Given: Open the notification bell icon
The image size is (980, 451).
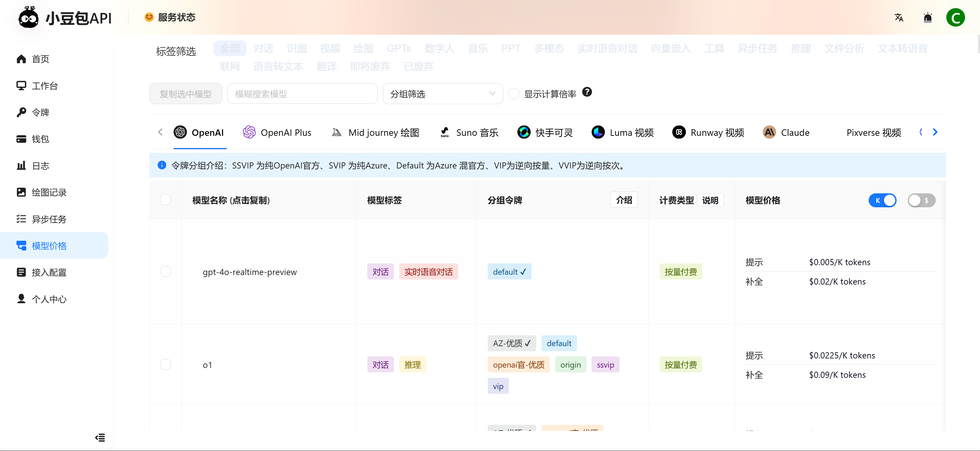Looking at the screenshot, I should point(928,17).
